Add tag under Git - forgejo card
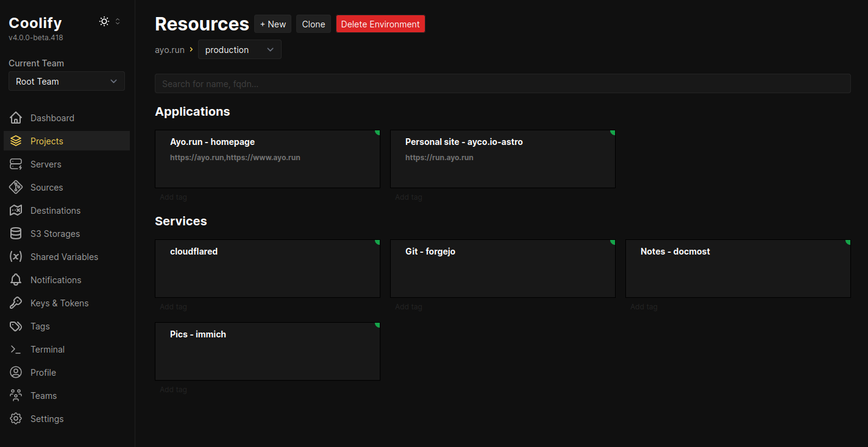868x447 pixels. tap(408, 307)
